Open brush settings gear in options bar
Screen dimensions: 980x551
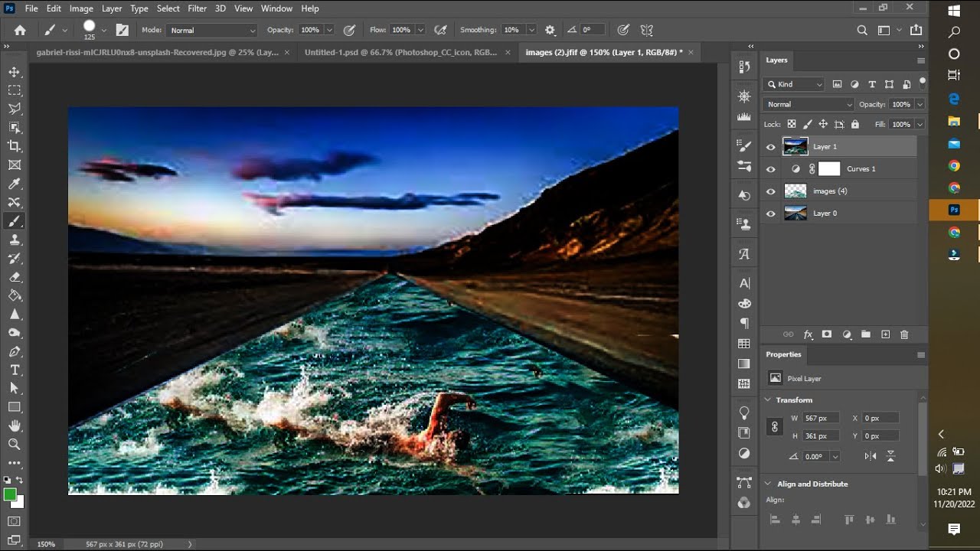(550, 31)
